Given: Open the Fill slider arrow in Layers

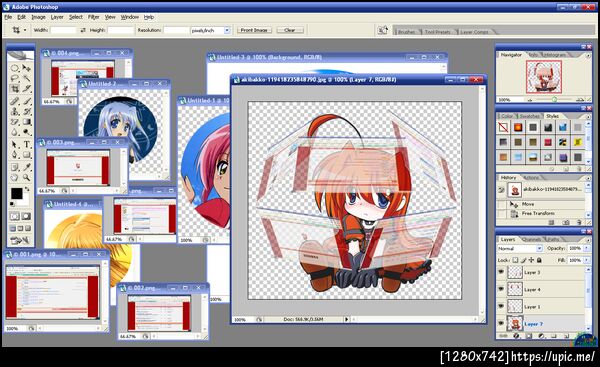Looking at the screenshot, I should [x=587, y=260].
